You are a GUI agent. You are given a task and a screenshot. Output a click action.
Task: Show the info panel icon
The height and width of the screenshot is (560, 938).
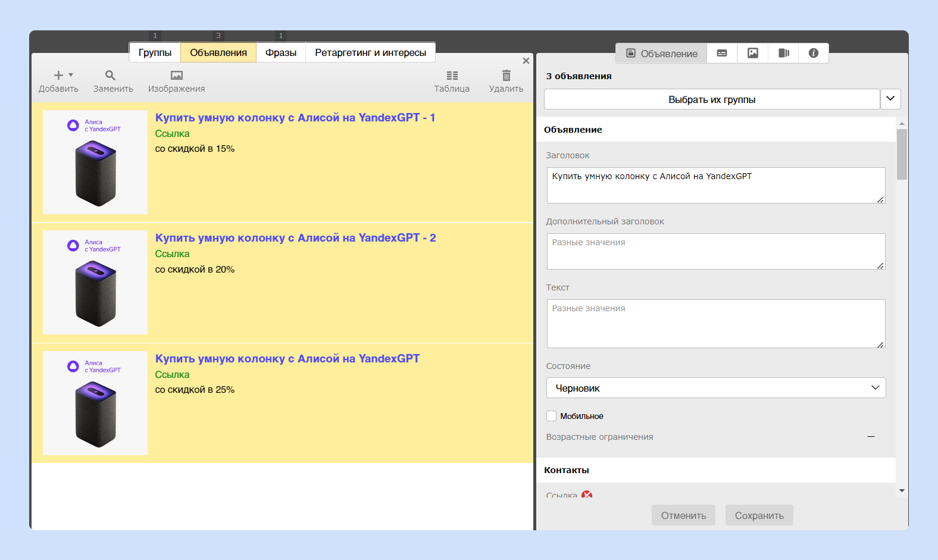point(814,53)
